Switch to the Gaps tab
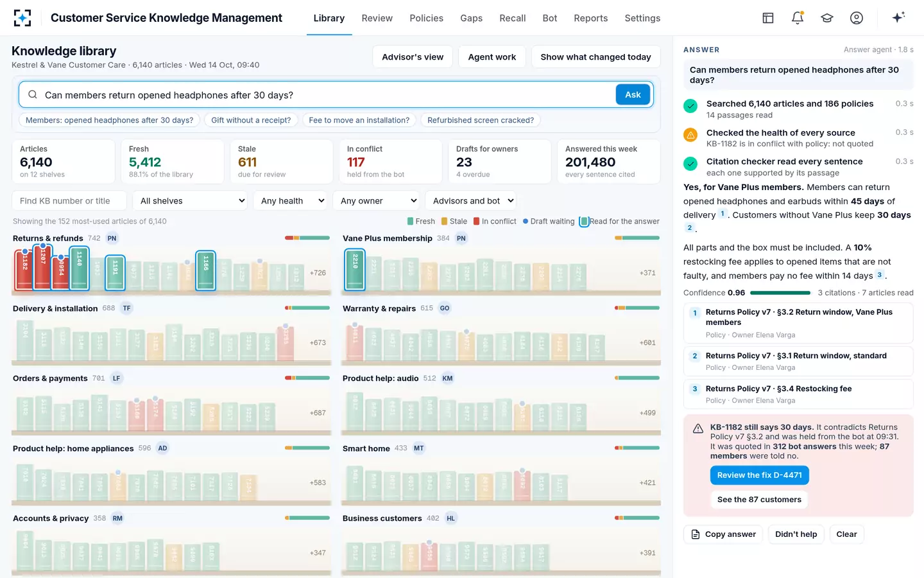Screen dimensions: 924x578 click(471, 18)
